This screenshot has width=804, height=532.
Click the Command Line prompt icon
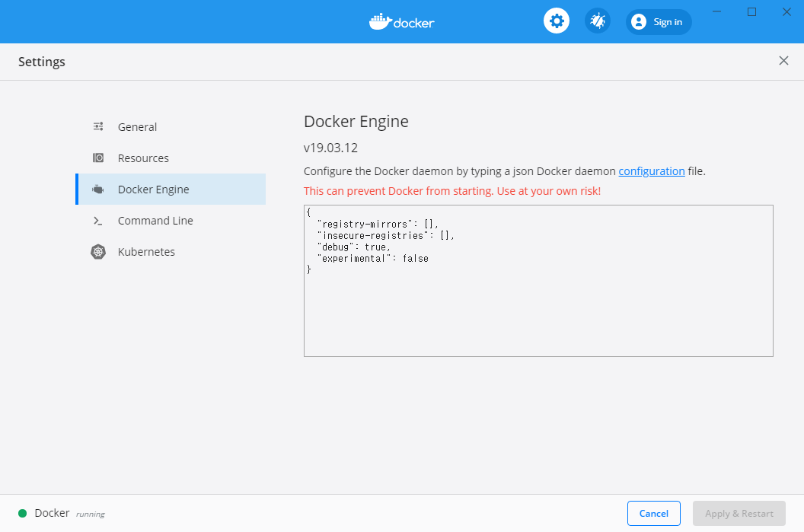coord(98,221)
